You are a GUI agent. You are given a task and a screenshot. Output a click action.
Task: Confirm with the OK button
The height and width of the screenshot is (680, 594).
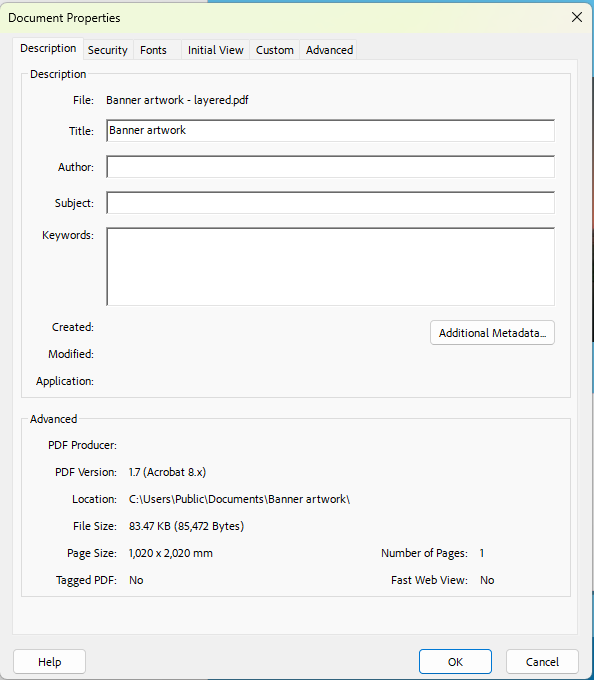(455, 662)
